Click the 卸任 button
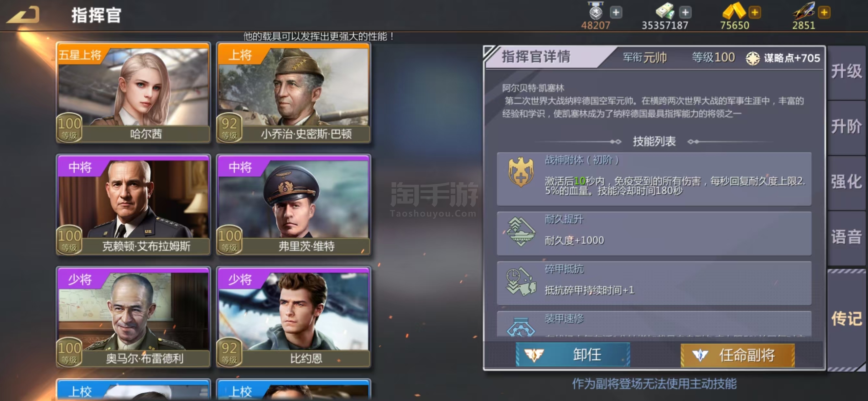The height and width of the screenshot is (401, 868). pyautogui.click(x=573, y=355)
